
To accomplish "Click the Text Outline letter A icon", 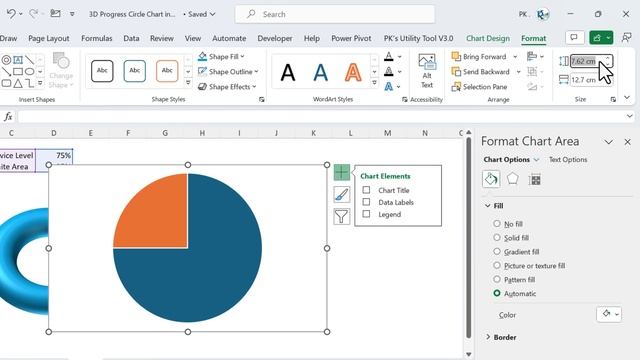I will [389, 71].
